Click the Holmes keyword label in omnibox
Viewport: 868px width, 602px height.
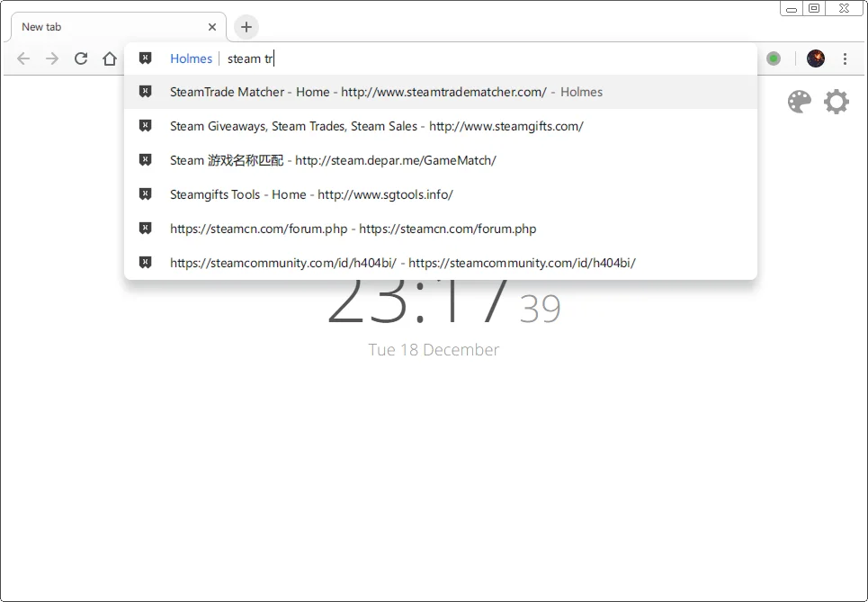coord(191,58)
